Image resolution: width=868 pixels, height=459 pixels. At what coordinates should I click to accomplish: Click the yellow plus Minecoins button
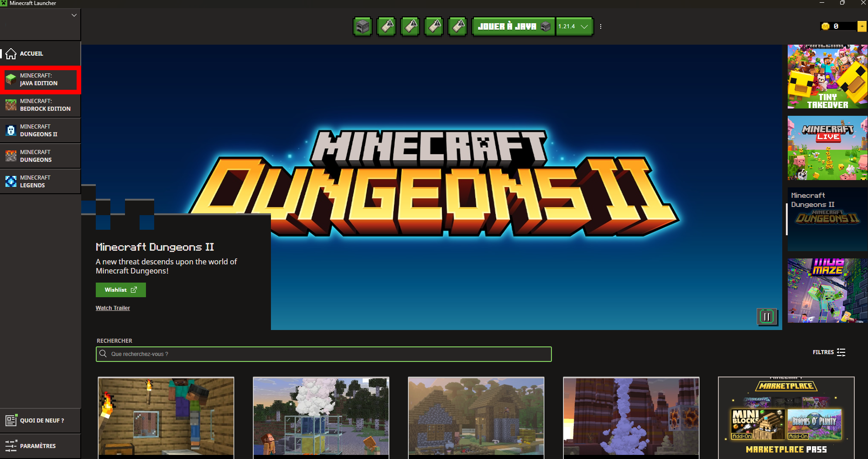pos(862,26)
